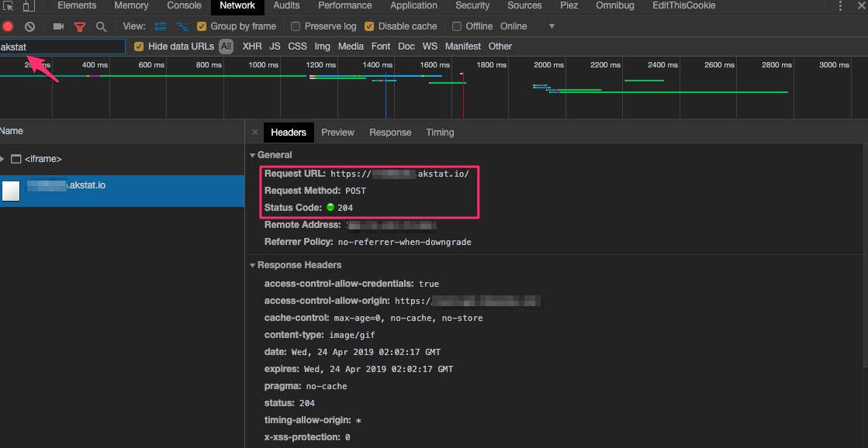Click the Referrer Policy value
The image size is (868, 448).
point(405,243)
